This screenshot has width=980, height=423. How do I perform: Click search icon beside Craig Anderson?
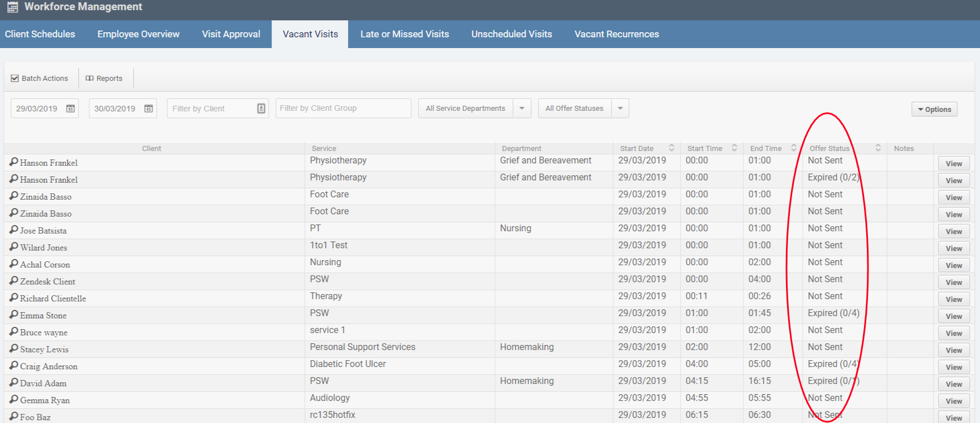(14, 366)
